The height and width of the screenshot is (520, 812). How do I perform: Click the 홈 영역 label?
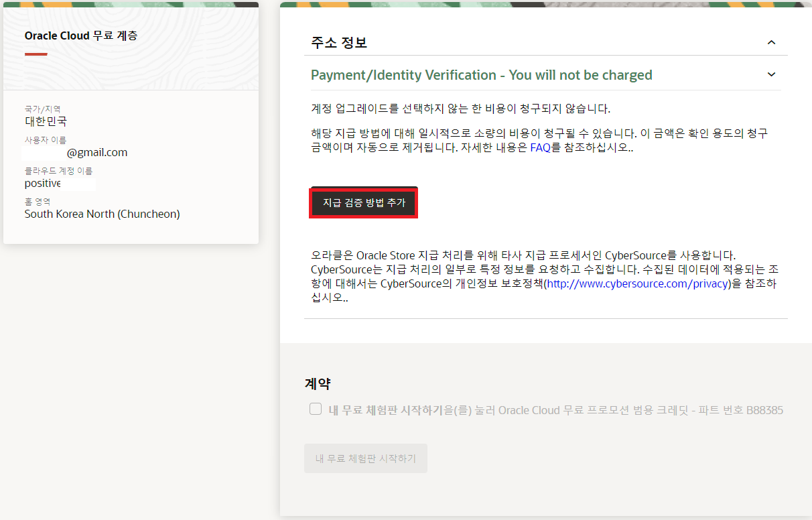coord(38,201)
